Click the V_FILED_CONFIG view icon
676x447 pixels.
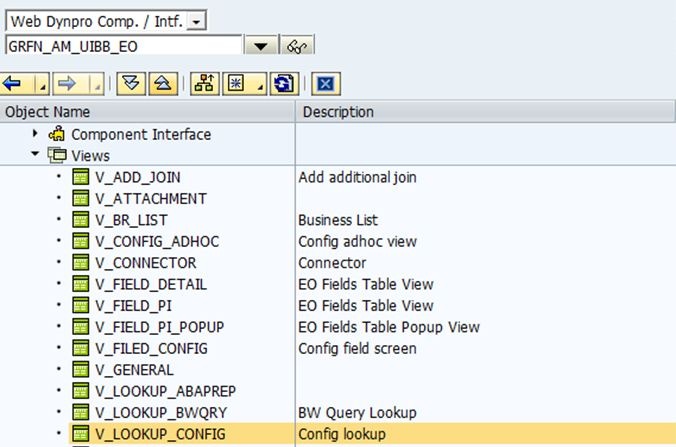pyautogui.click(x=81, y=348)
